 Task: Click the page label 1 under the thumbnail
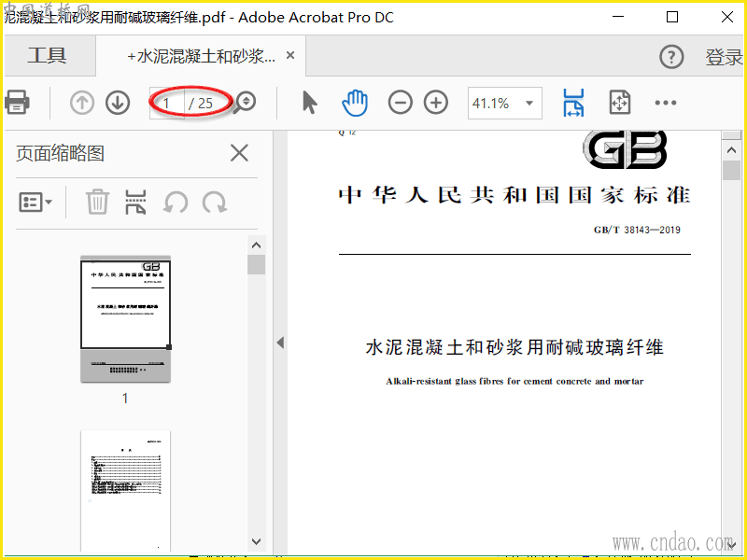pyautogui.click(x=125, y=399)
